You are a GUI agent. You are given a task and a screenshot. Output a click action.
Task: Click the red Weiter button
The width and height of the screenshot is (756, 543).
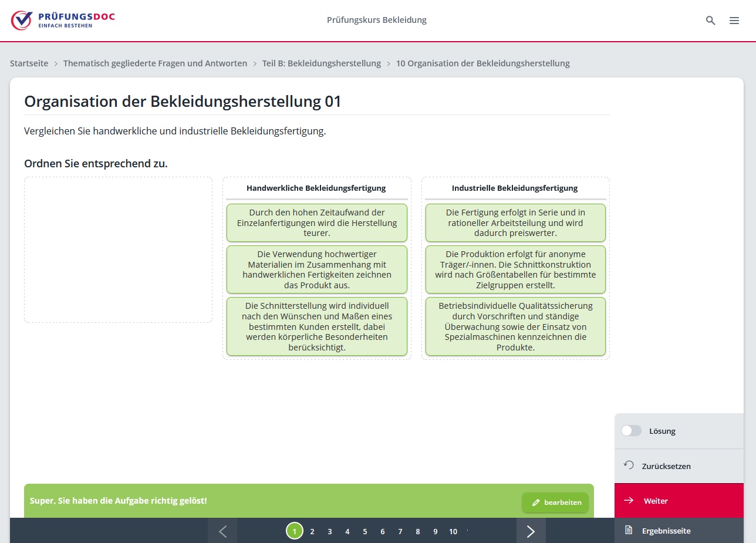tap(679, 501)
